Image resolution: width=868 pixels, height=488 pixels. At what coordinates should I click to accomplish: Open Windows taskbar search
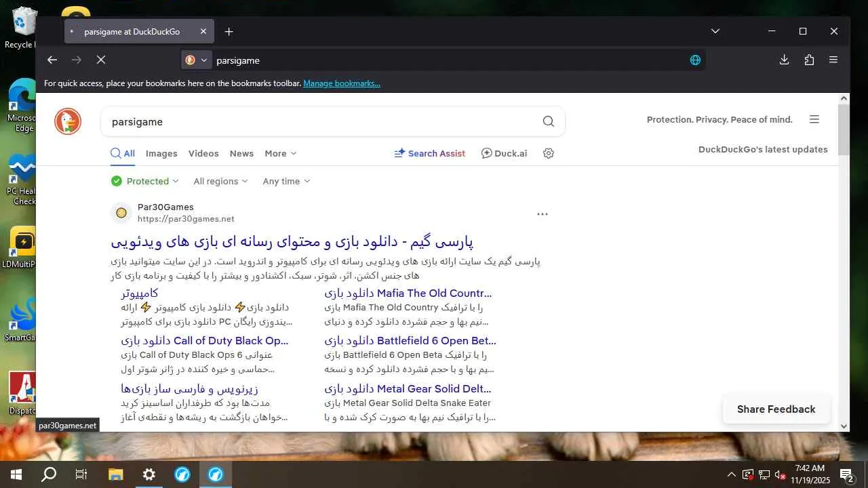[x=49, y=474]
